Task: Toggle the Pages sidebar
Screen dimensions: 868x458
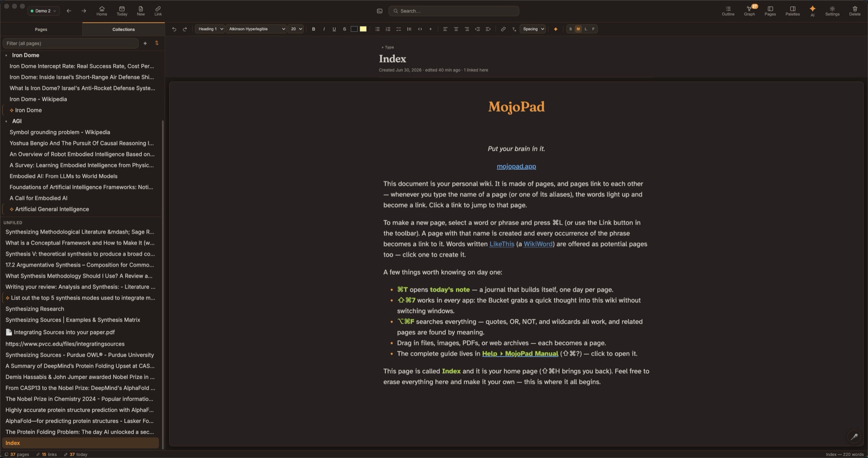Action: click(770, 11)
